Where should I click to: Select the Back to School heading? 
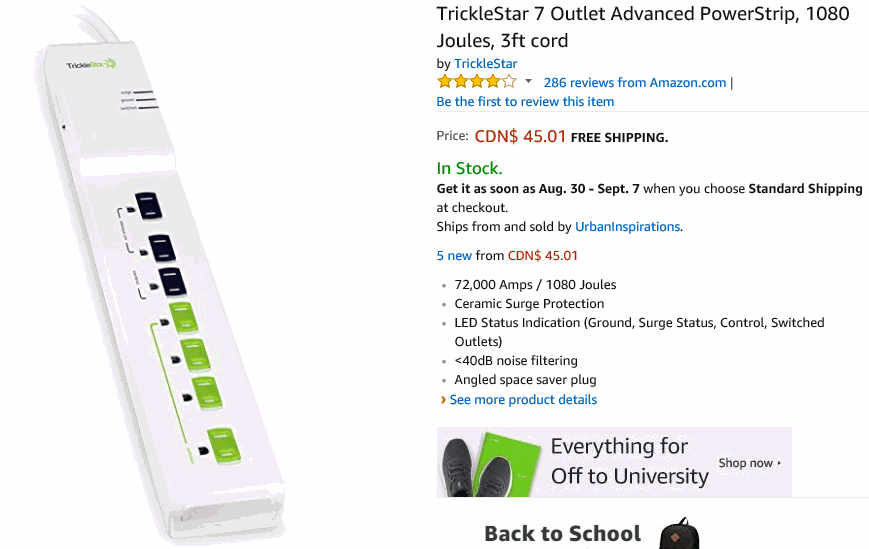point(562,533)
